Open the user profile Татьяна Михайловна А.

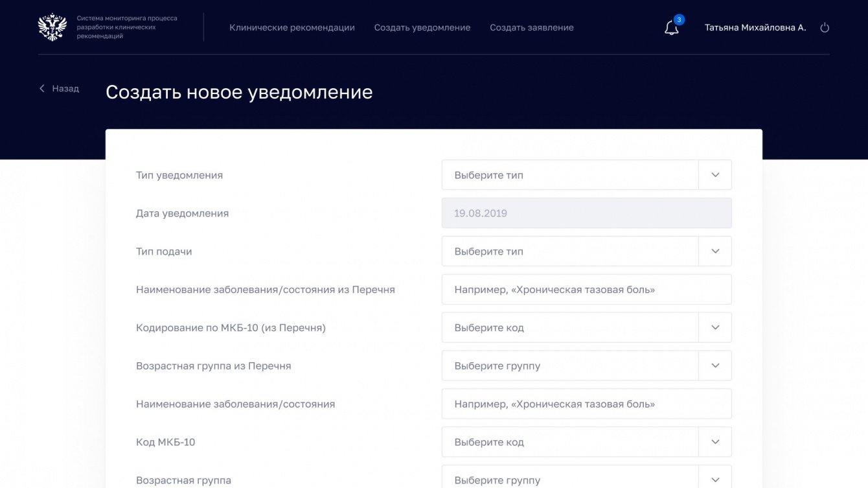point(755,28)
